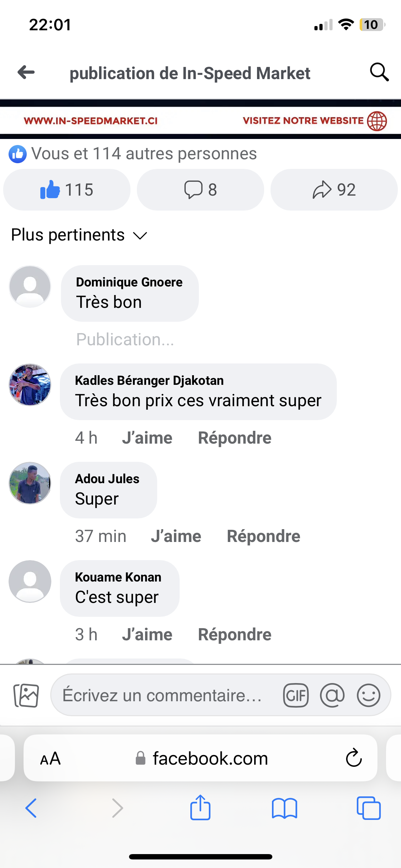This screenshot has height=868, width=401.
Task: Expand the Plus pertinents sort dropdown
Action: click(79, 235)
